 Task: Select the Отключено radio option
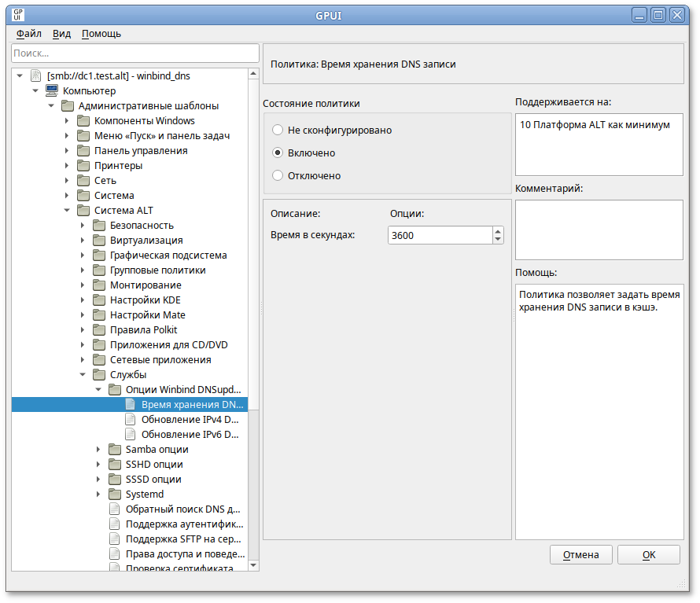[x=278, y=175]
